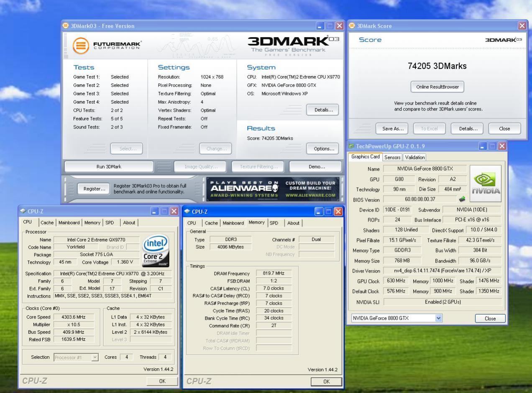The height and width of the screenshot is (393, 532).
Task: Open SPD tab in CPU-Z window showing Memory
Action: [x=274, y=223]
